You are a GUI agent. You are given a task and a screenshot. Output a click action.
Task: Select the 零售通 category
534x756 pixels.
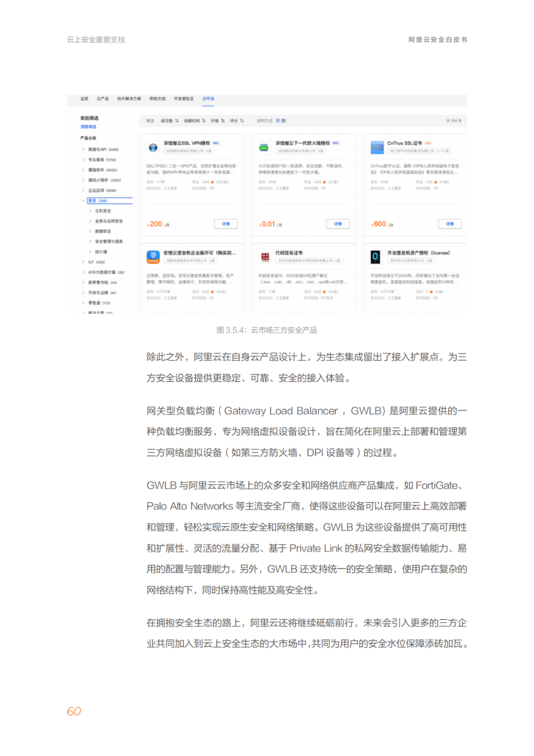click(99, 303)
